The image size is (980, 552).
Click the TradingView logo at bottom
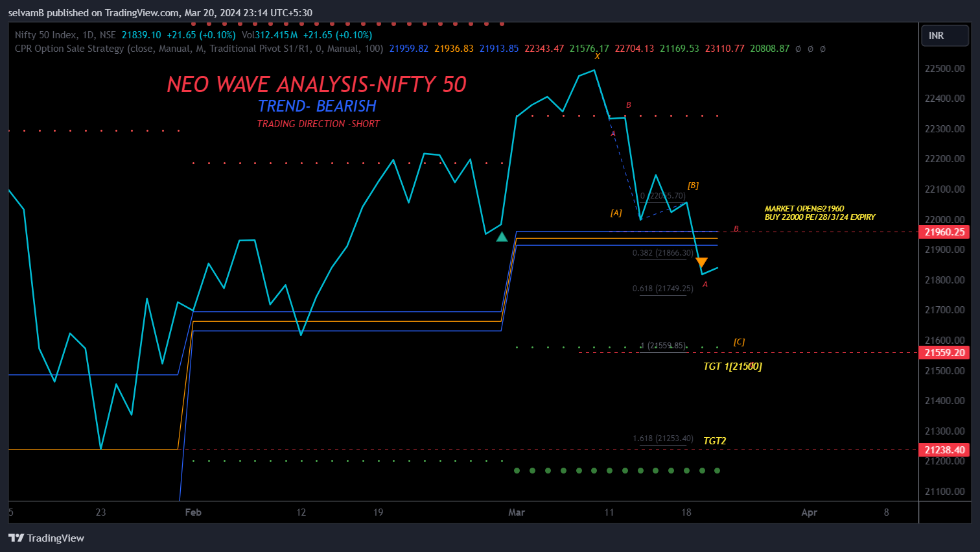click(x=46, y=538)
